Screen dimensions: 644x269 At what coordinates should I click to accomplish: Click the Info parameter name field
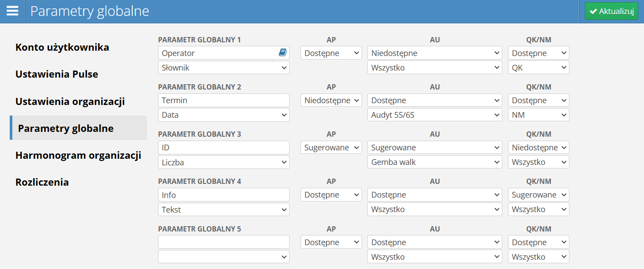click(x=223, y=195)
